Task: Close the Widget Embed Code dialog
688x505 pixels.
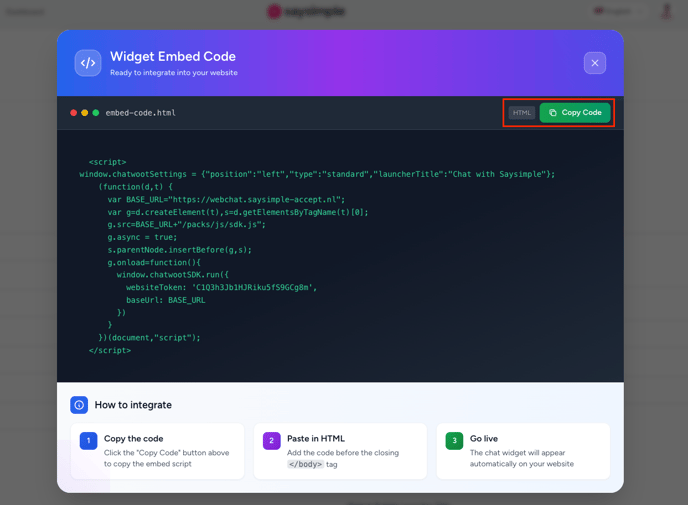Action: (595, 63)
